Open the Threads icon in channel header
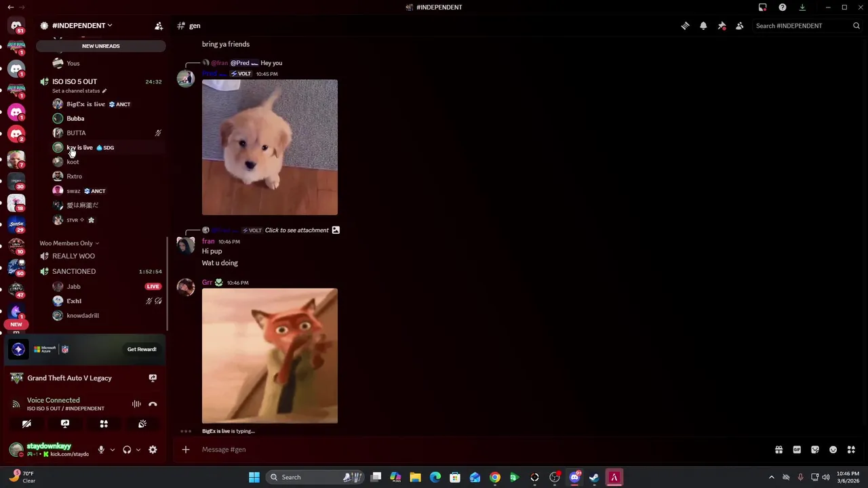Viewport: 868px width, 488px height. (685, 26)
